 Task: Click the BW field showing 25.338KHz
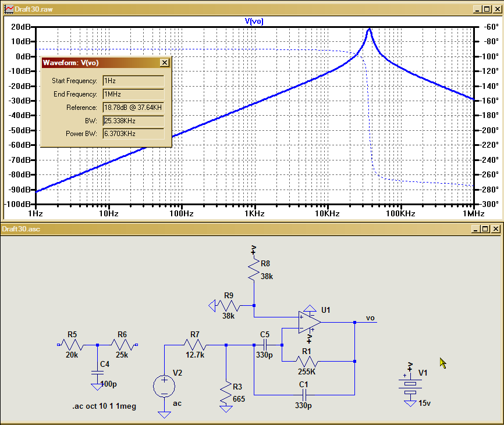[133, 121]
